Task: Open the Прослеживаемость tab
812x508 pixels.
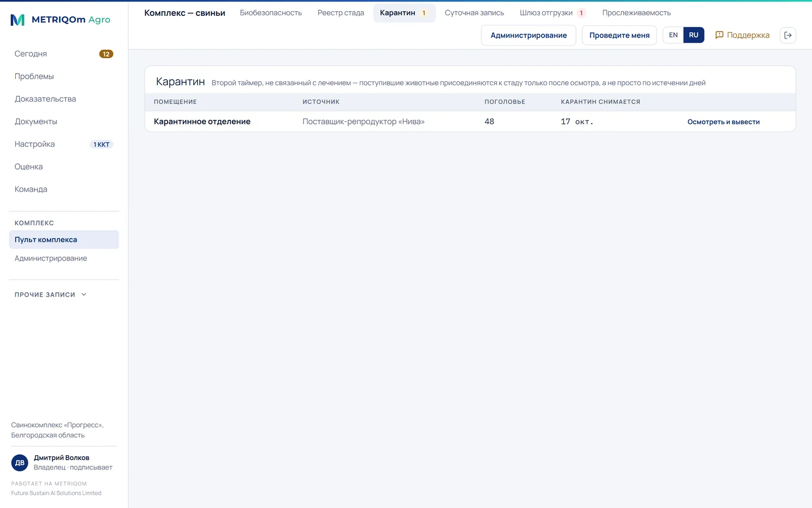Action: click(636, 13)
